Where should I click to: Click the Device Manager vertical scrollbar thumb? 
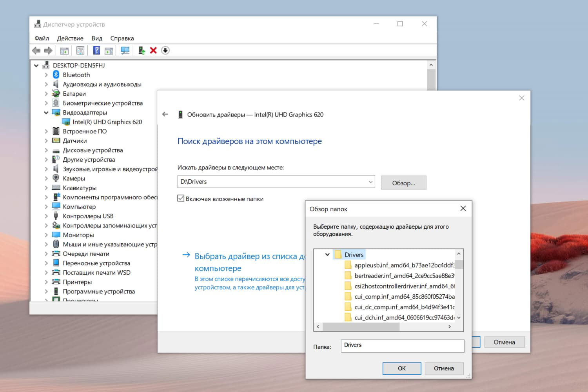(431, 80)
